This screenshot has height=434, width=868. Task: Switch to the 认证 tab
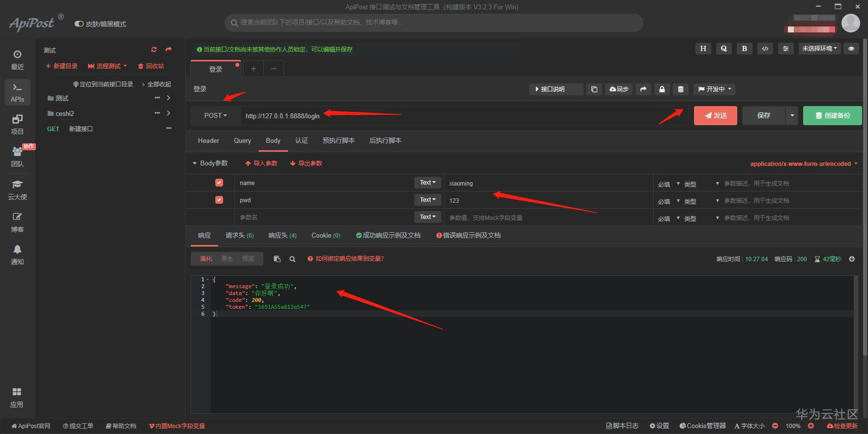click(301, 140)
